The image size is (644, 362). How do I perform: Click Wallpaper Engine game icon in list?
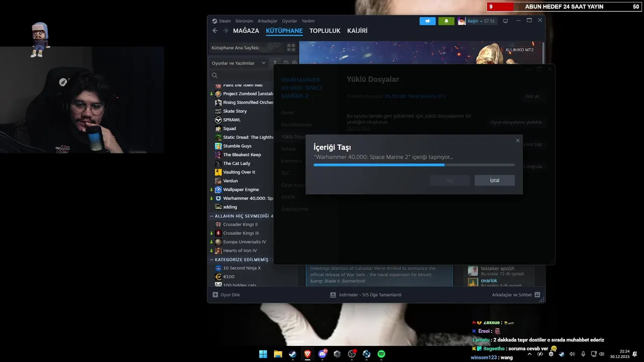[218, 190]
